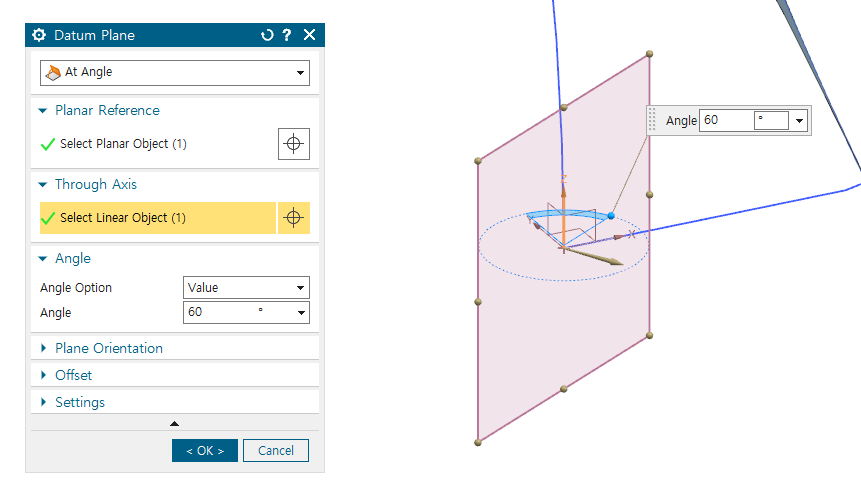The width and height of the screenshot is (861, 492).
Task: Click the Datum Plane gear settings icon
Action: (39, 35)
